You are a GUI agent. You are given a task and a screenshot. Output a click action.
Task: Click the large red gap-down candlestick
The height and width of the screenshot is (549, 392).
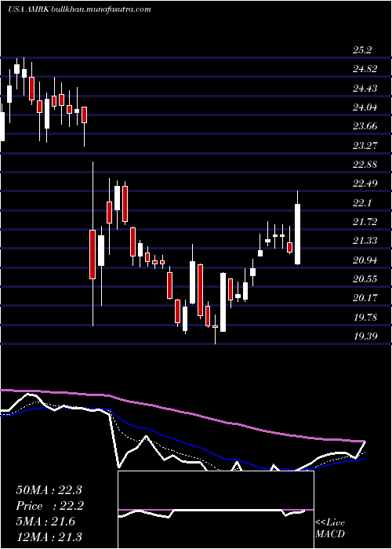tap(93, 254)
